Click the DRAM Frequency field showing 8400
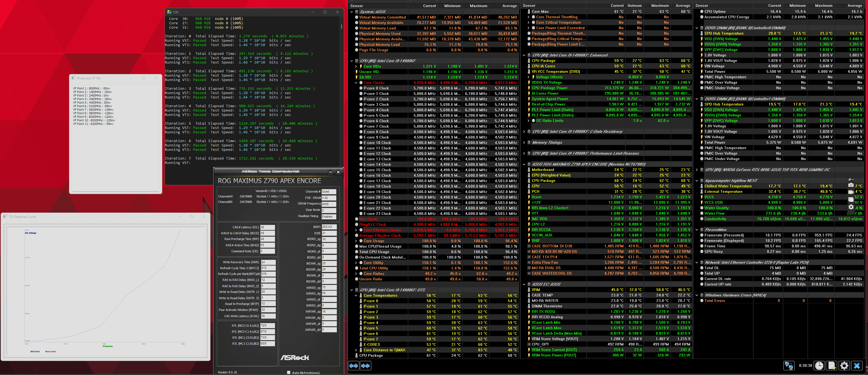 click(329, 204)
